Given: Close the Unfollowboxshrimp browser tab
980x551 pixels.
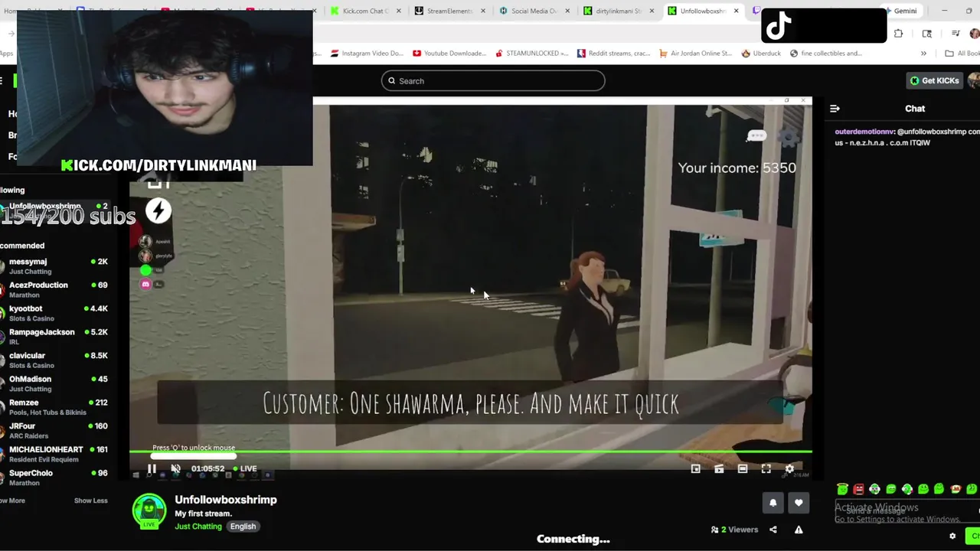Looking at the screenshot, I should click(x=737, y=11).
